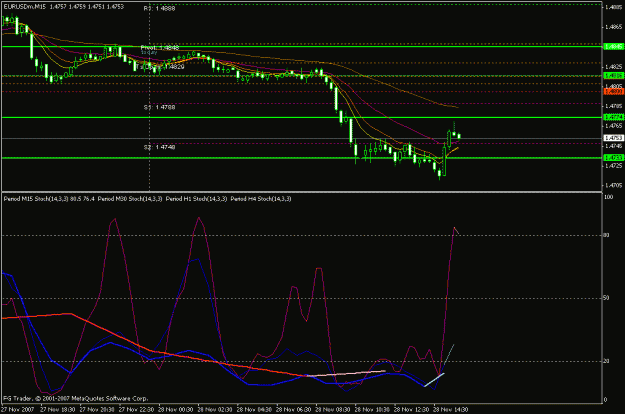The height and width of the screenshot is (414, 625).
Task: Click the 20 level on stochastic scale
Action: [x=607, y=361]
